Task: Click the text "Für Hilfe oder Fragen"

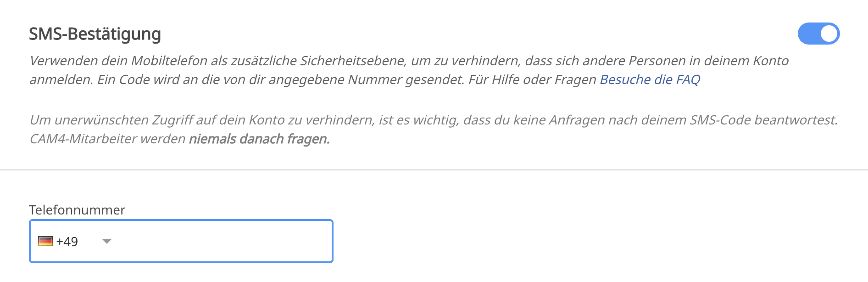Action: point(532,80)
